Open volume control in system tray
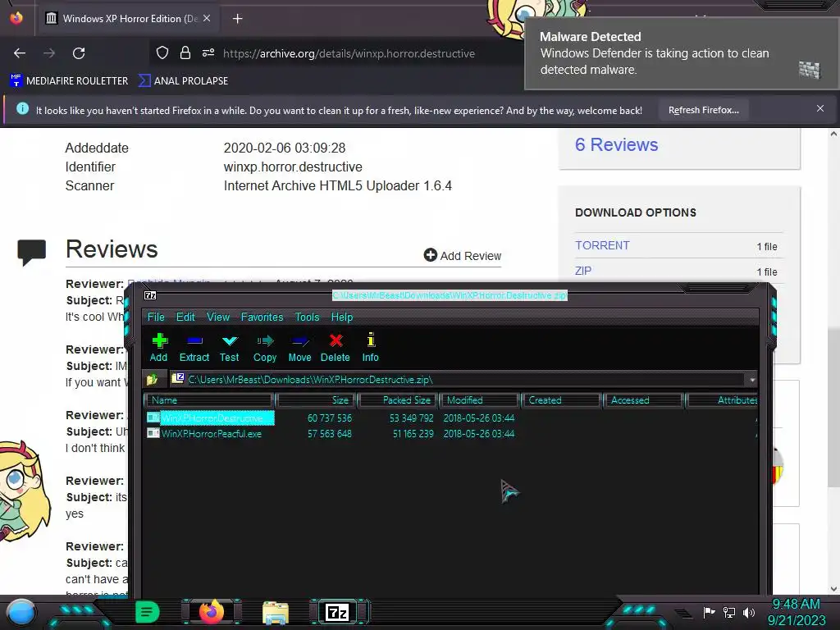 pos(749,612)
